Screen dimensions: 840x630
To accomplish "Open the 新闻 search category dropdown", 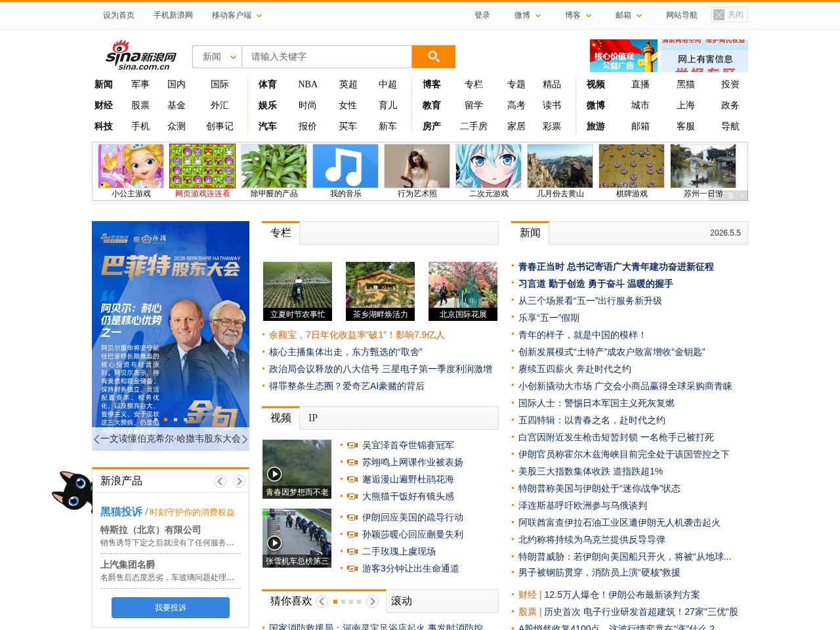I will coord(218,56).
